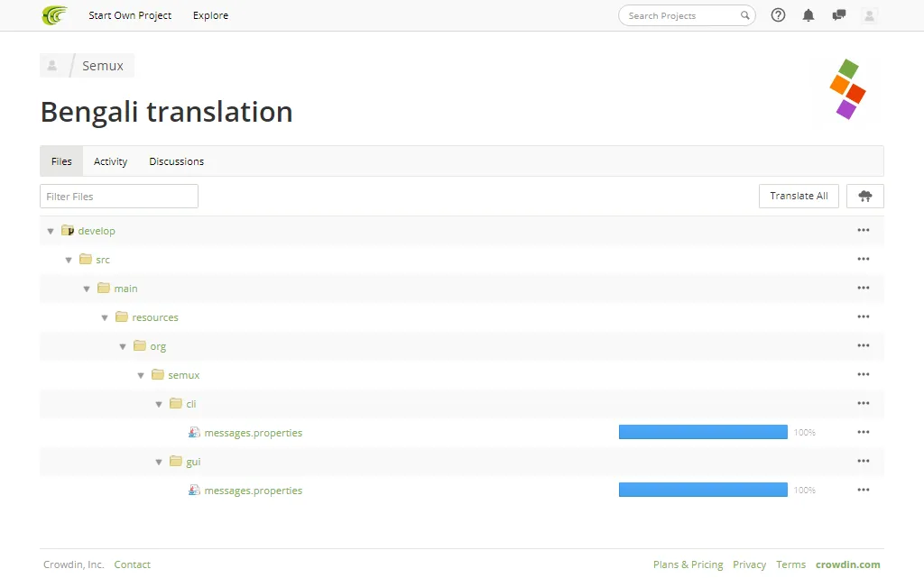Open options menu for cli folder
The height and width of the screenshot is (578, 924).
point(864,403)
